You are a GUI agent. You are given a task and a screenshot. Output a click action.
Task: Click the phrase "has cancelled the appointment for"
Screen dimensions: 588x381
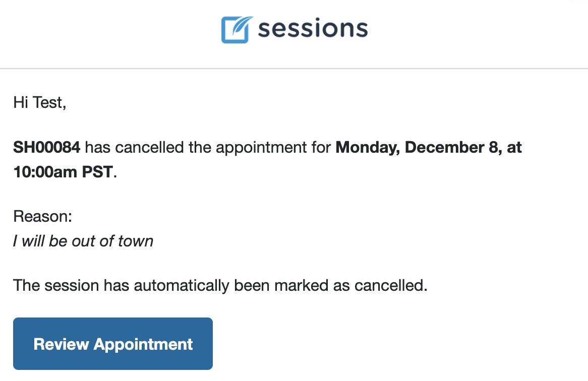coord(208,148)
